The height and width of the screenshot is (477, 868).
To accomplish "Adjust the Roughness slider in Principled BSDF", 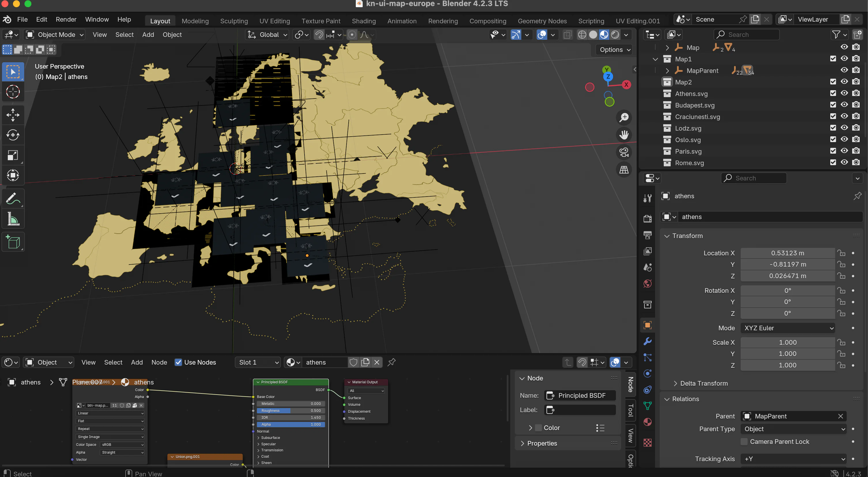I will click(290, 411).
